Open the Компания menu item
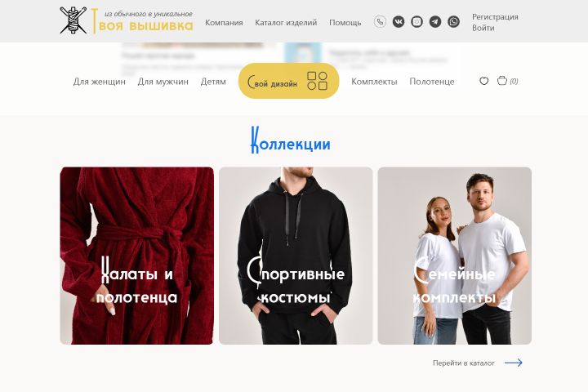 tap(224, 23)
